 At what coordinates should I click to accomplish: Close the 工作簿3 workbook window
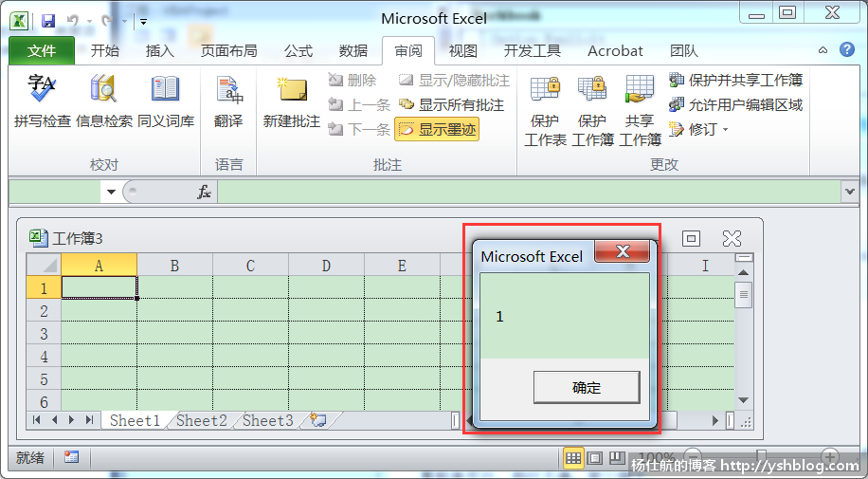pyautogui.click(x=732, y=238)
